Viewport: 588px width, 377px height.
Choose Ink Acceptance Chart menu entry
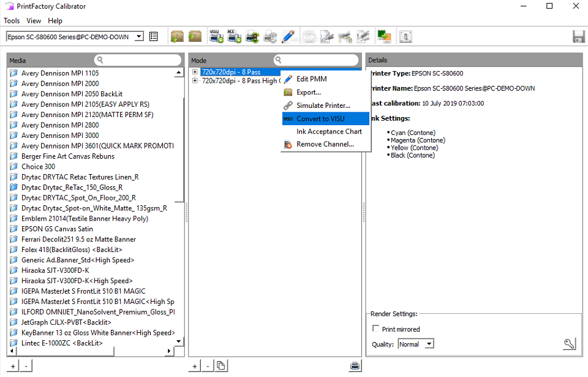[x=326, y=131]
